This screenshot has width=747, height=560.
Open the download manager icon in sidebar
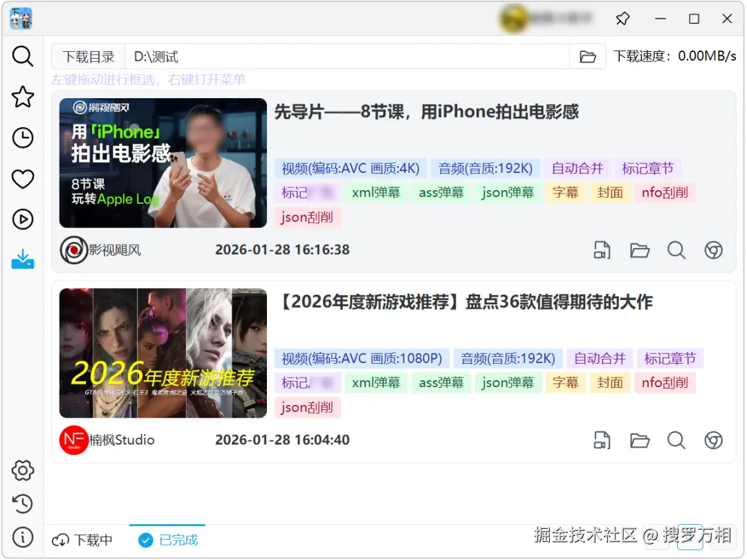pyautogui.click(x=22, y=259)
